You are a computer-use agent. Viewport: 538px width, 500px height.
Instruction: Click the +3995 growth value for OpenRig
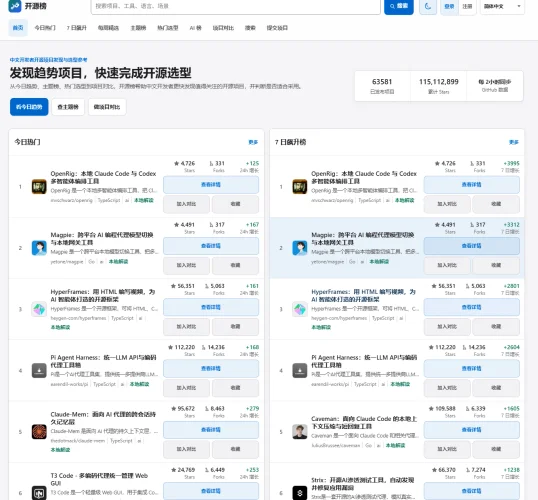coord(512,163)
